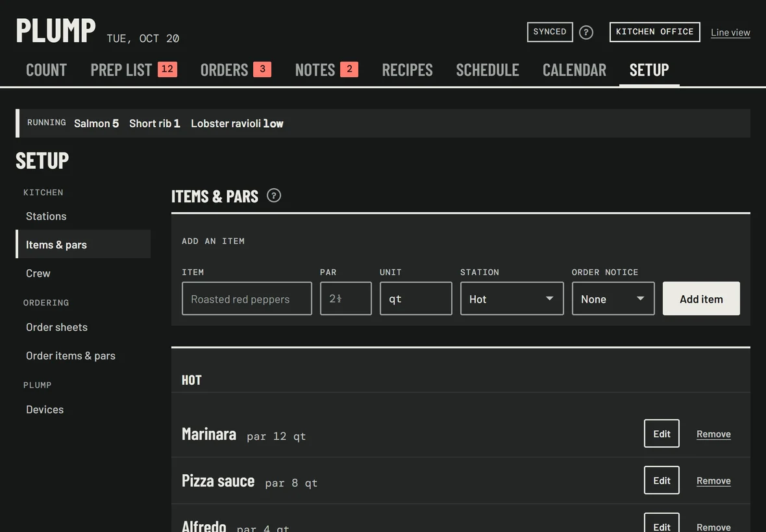Edit the Alfredo item
The height and width of the screenshot is (532, 766).
661,523
